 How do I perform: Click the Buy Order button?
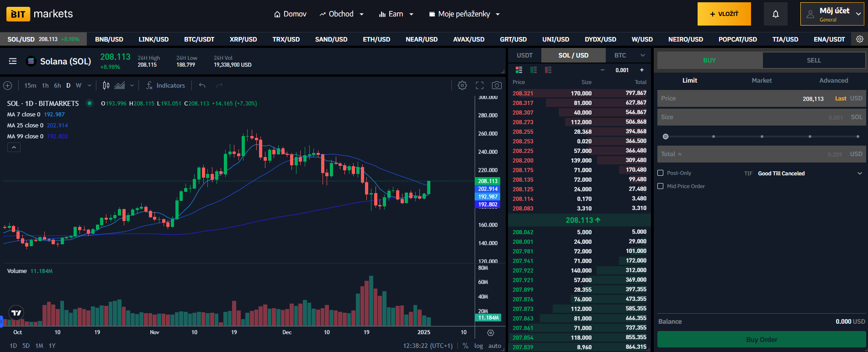[762, 340]
